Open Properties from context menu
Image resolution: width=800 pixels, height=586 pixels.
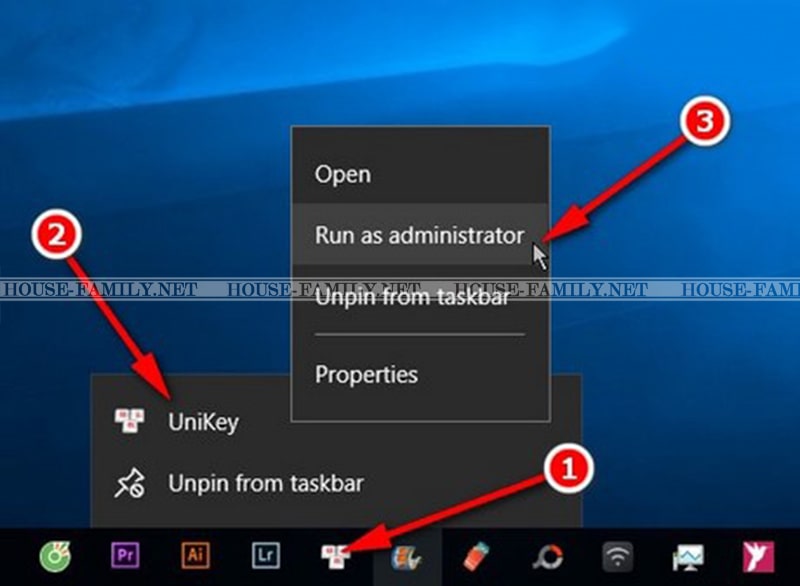[x=420, y=374]
